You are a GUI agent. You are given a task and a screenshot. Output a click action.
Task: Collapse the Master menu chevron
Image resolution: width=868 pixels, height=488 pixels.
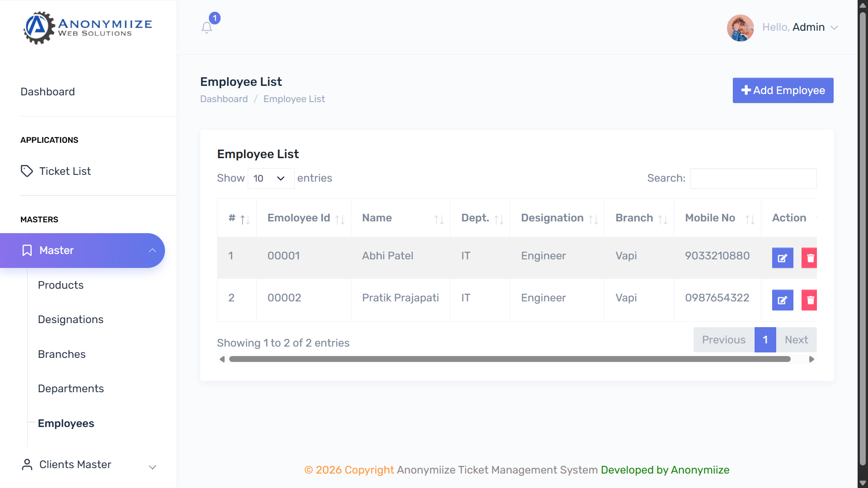(x=152, y=250)
